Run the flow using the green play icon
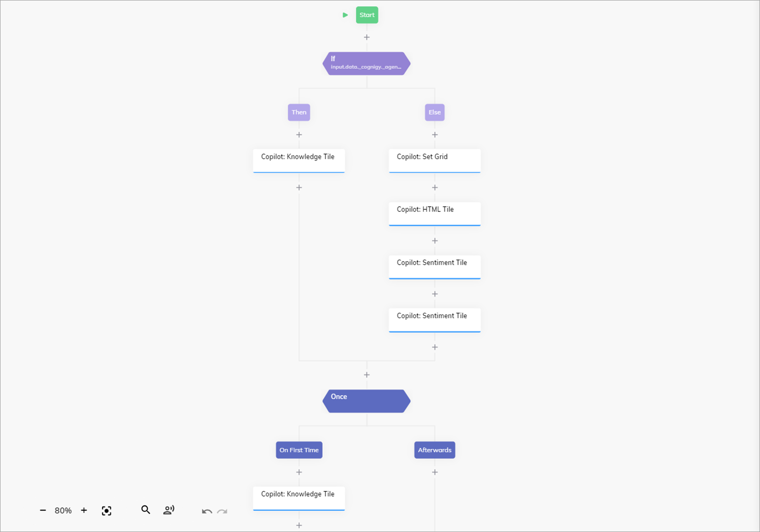 click(x=345, y=15)
